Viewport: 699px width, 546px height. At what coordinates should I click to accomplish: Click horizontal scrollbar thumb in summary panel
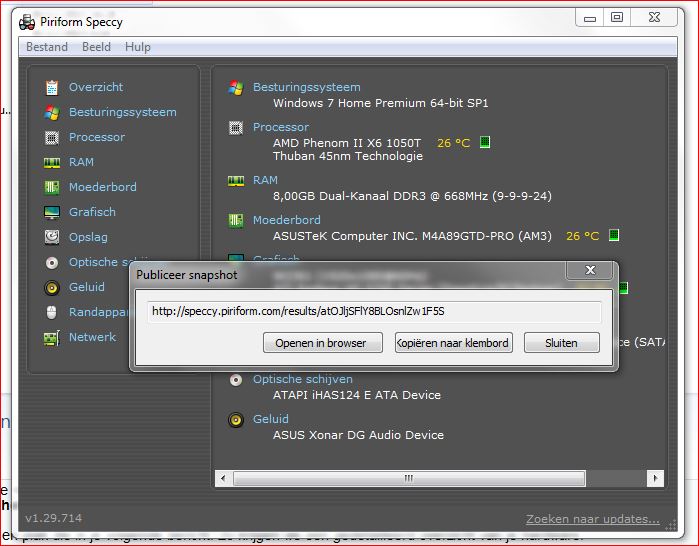click(409, 479)
